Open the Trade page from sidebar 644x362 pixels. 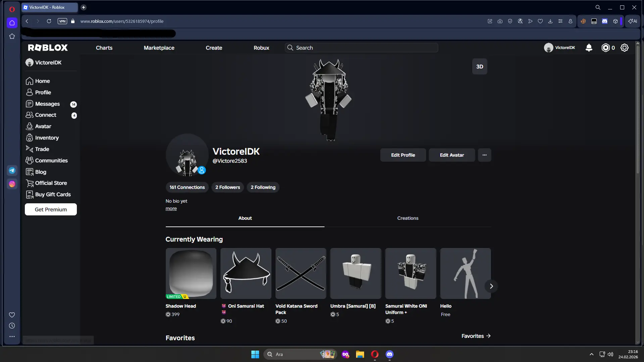[42, 149]
